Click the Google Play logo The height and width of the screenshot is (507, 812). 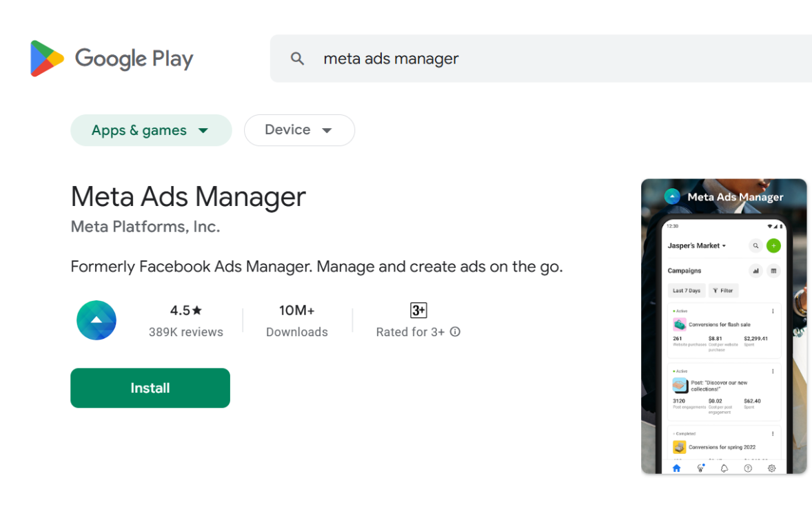click(112, 59)
